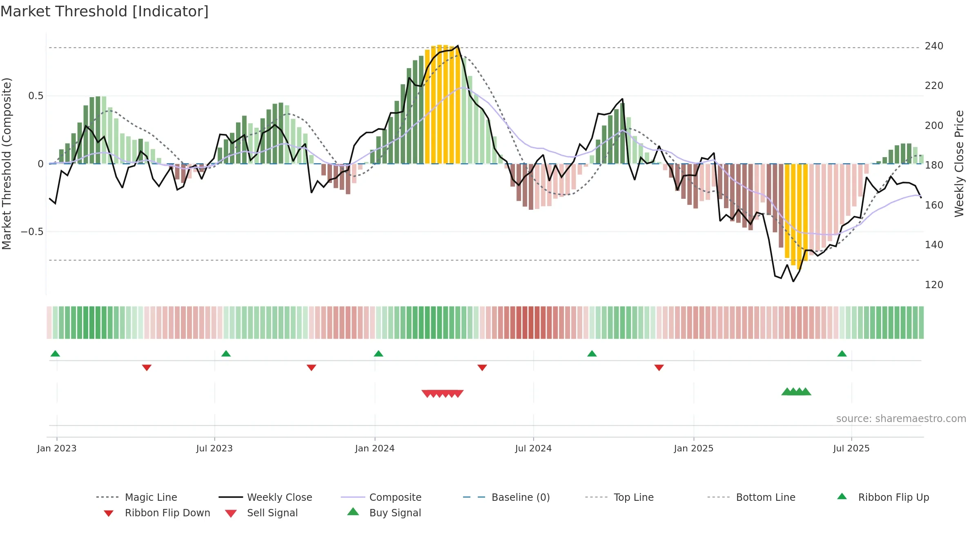Toggle the Ribbon Flip Up legend entry
The width and height of the screenshot is (980, 551).
click(x=883, y=497)
